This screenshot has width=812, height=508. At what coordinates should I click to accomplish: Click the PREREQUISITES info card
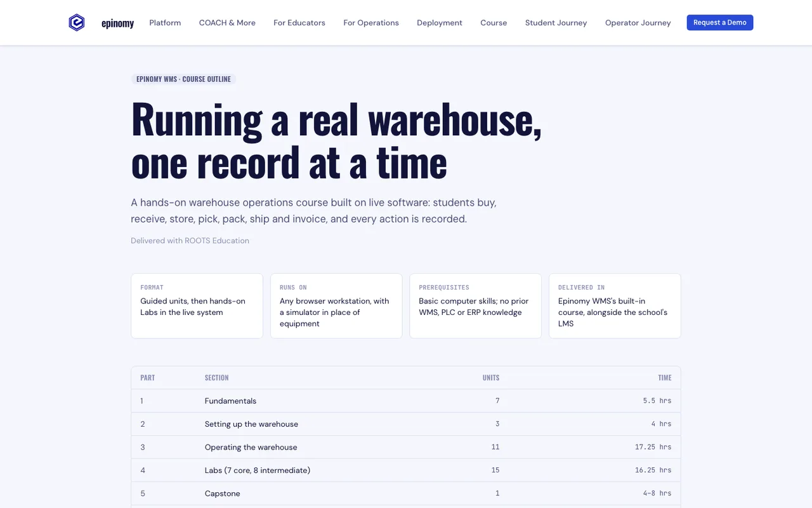475,306
